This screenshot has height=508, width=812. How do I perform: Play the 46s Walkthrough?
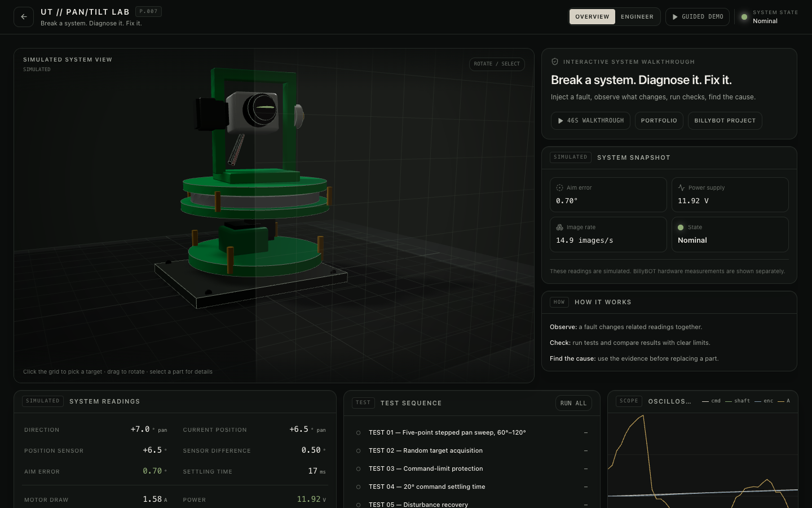pyautogui.click(x=590, y=121)
